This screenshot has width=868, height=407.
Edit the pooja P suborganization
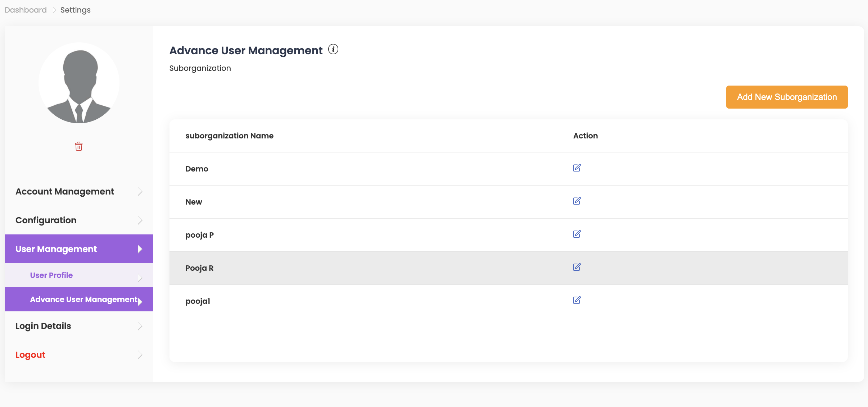[577, 234]
